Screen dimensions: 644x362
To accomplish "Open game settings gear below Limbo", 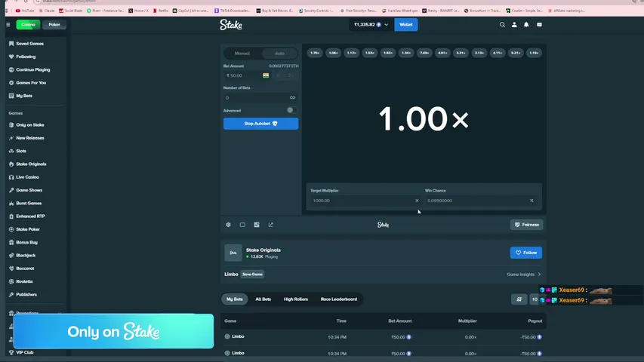I will point(228,225).
